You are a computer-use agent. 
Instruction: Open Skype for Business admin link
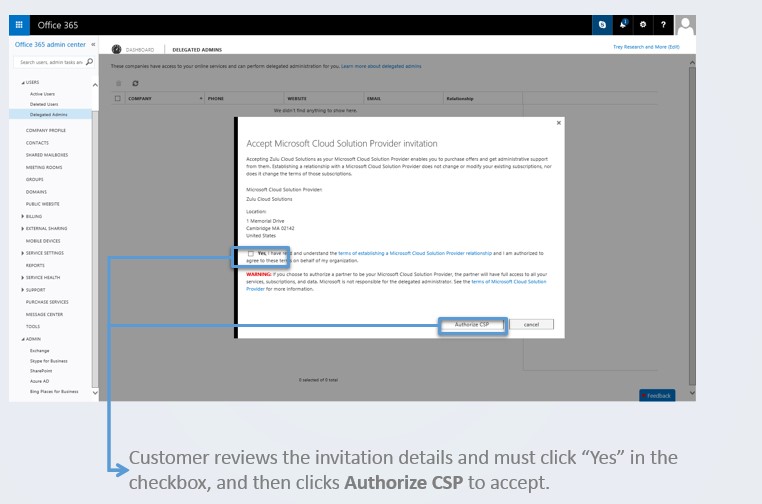(49, 361)
